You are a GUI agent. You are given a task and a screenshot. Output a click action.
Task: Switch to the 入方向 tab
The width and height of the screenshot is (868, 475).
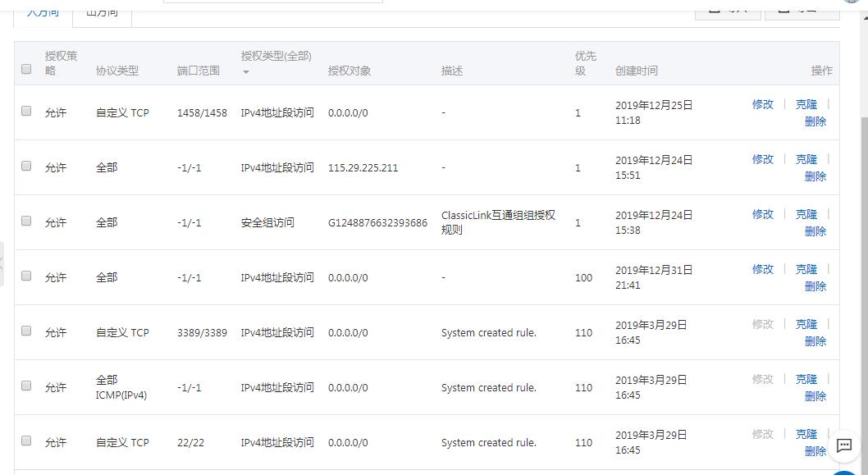tap(43, 11)
